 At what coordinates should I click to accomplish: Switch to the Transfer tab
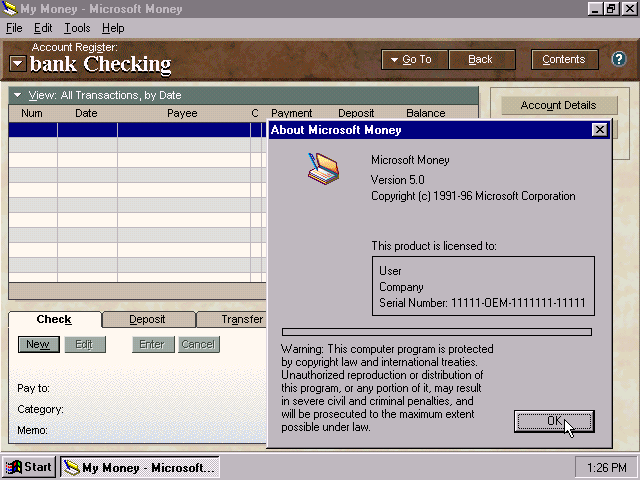point(240,320)
